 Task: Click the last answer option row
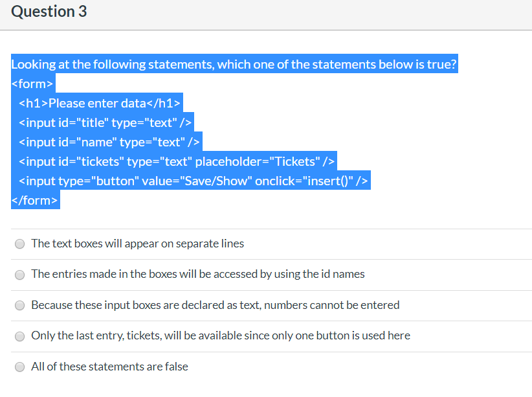[109, 367]
